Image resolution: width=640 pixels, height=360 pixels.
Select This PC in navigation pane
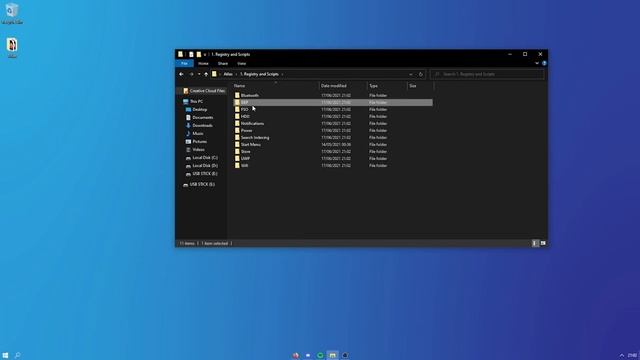[x=193, y=101]
